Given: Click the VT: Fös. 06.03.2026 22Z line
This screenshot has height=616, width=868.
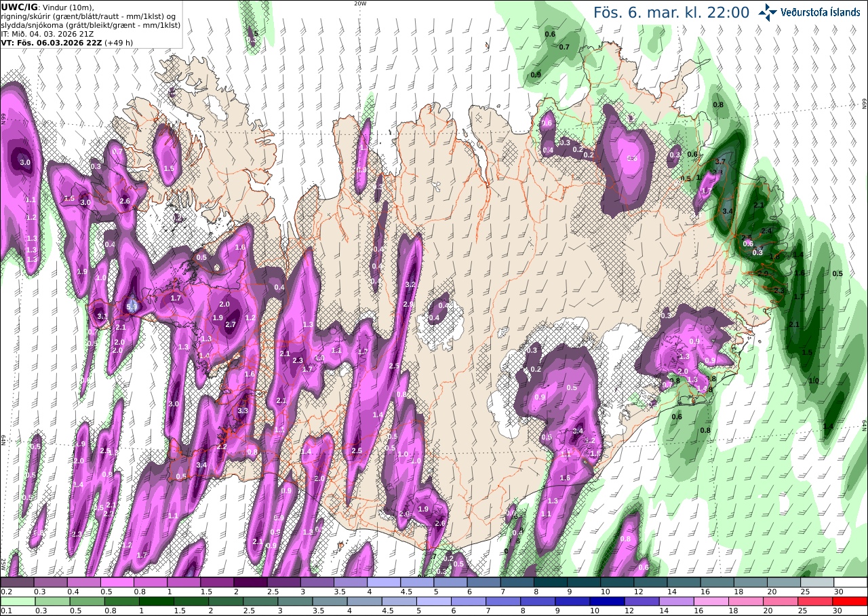Looking at the screenshot, I should click(x=51, y=42).
